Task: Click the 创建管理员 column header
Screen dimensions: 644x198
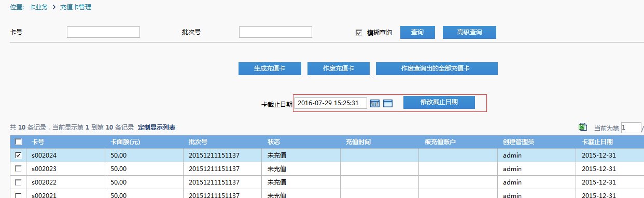Action: [519, 142]
